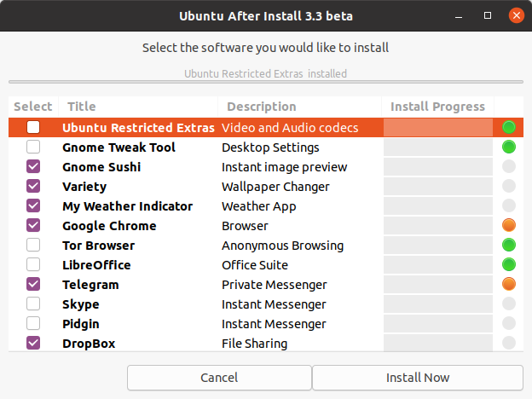Untick My Weather Indicator checkbox
This screenshot has height=399, width=532.
pyautogui.click(x=33, y=205)
